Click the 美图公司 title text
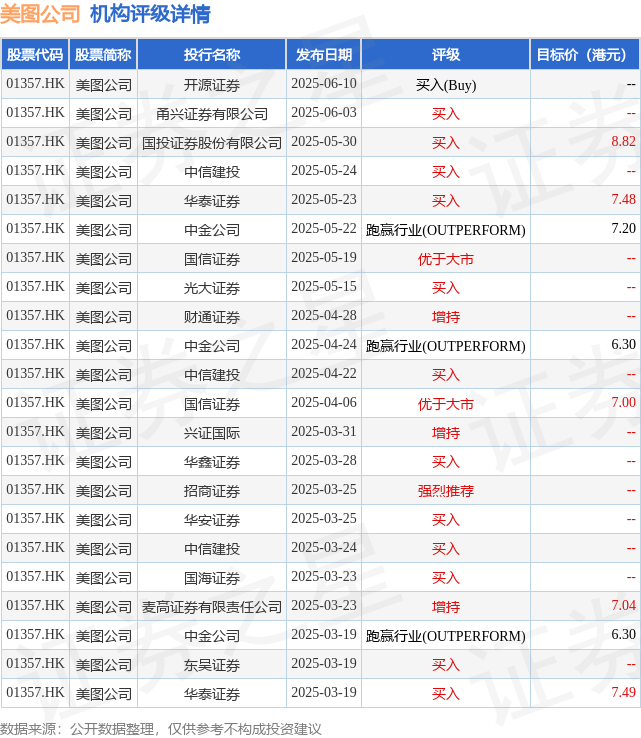641x738 pixels. click(x=40, y=14)
